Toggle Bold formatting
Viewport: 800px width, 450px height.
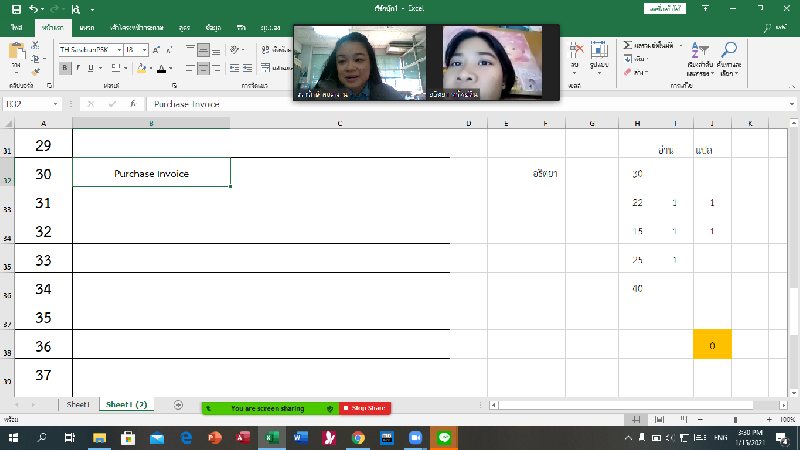point(65,68)
